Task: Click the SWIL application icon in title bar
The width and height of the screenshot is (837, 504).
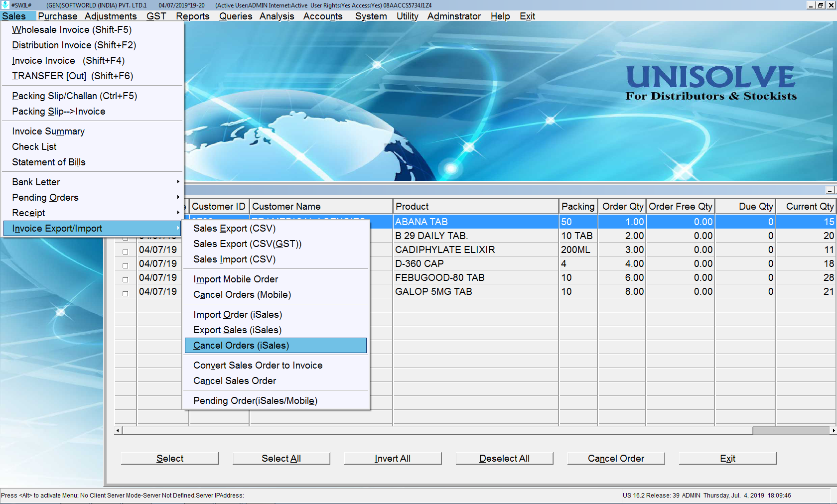Action: tap(5, 5)
